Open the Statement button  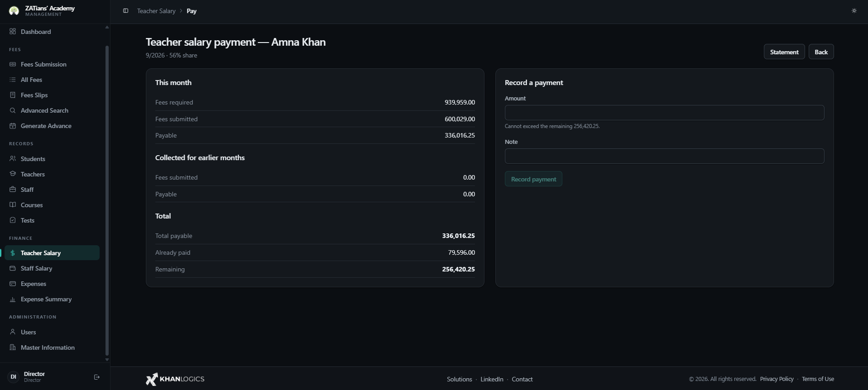(x=784, y=52)
